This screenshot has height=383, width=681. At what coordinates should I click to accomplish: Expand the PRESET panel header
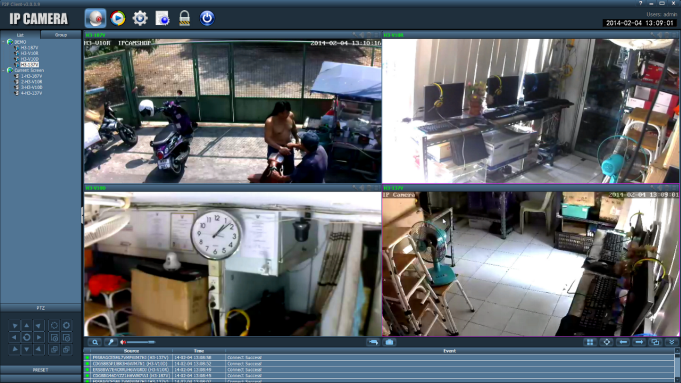coord(40,370)
